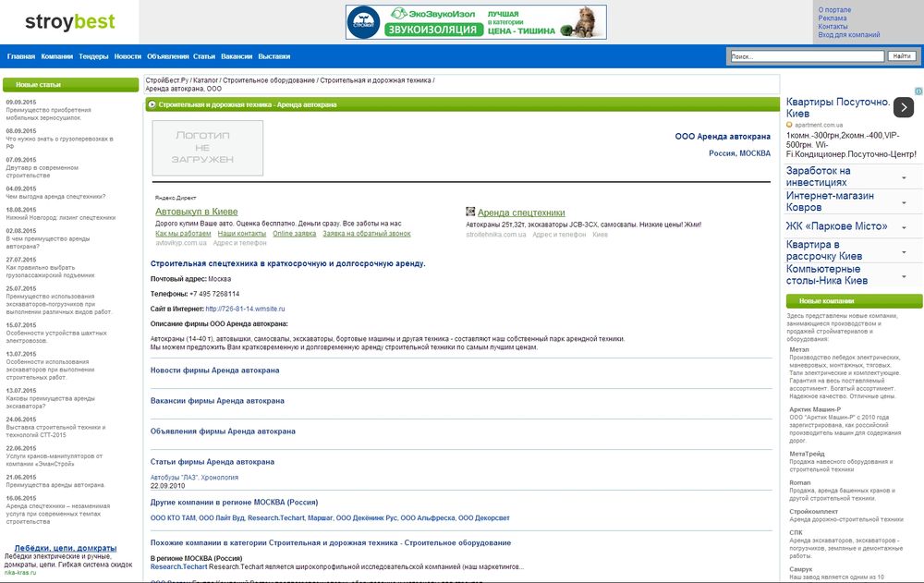Image resolution: width=924 pixels, height=583 pixels.
Task: Open the Метэп company entry
Action: click(799, 349)
